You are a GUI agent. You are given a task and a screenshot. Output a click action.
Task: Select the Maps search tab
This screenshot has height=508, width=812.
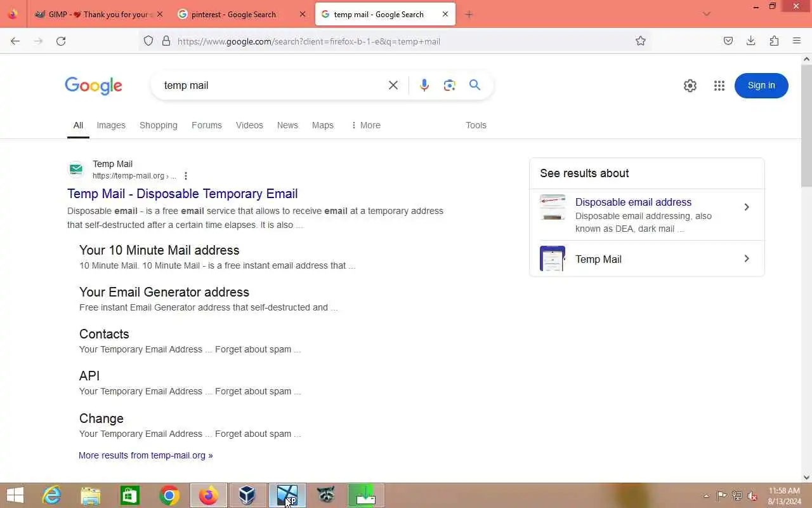(323, 125)
